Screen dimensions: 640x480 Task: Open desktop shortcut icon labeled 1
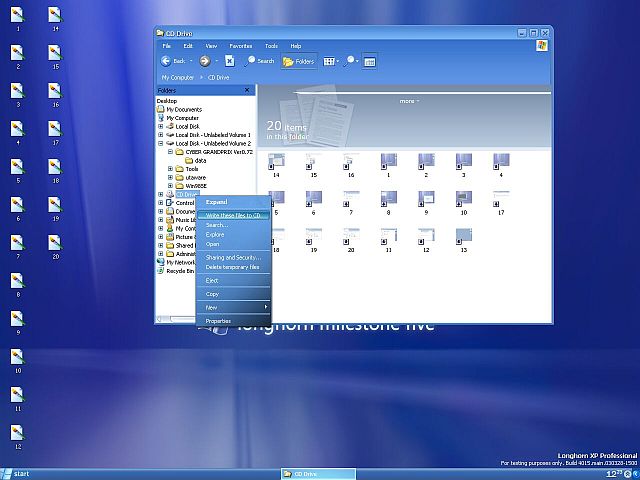[x=17, y=15]
